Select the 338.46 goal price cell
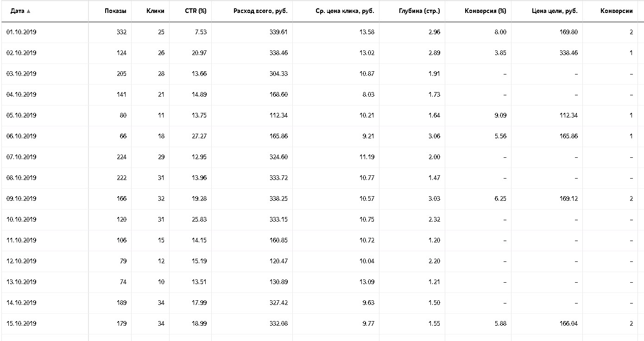Screen dimensions: 644x341 tap(568, 53)
